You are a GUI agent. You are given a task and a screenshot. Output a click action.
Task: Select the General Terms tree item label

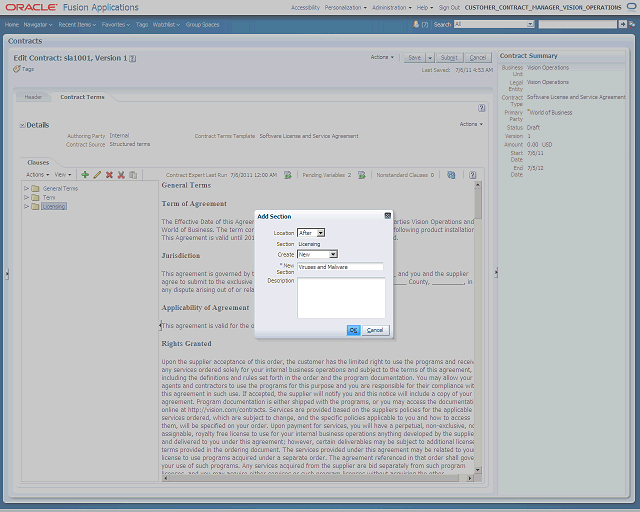click(60, 188)
